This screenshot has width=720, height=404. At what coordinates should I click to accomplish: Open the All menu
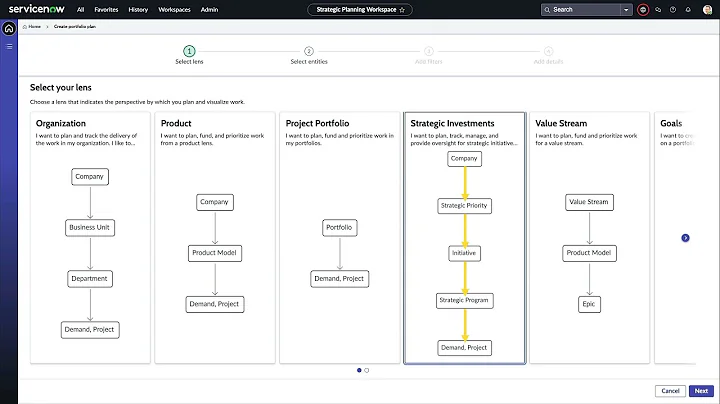click(80, 9)
